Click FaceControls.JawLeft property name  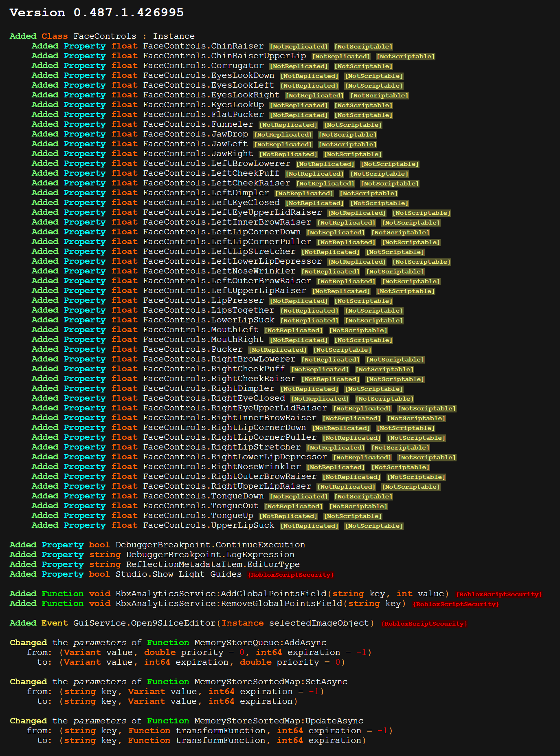coord(195,144)
